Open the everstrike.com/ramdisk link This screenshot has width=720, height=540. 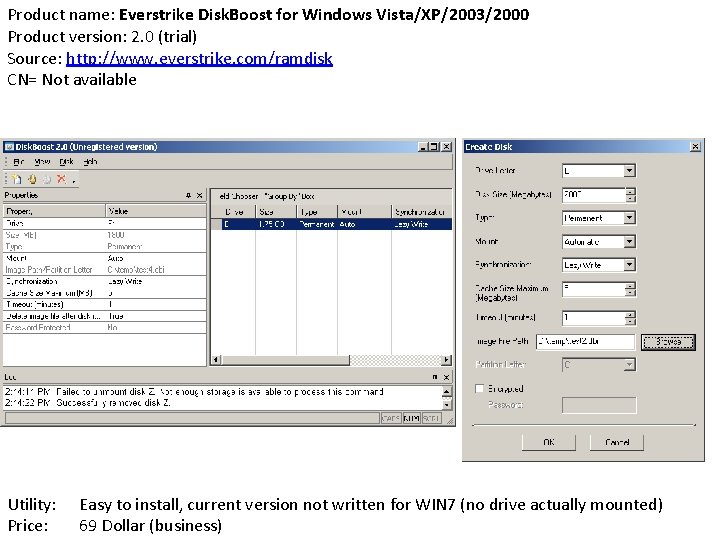click(199, 58)
